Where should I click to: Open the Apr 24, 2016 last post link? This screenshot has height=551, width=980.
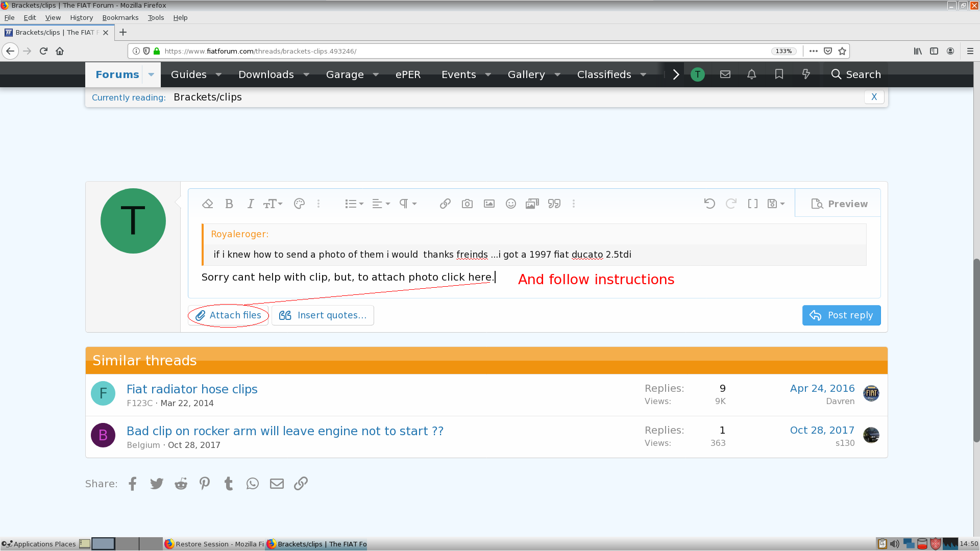tap(822, 388)
